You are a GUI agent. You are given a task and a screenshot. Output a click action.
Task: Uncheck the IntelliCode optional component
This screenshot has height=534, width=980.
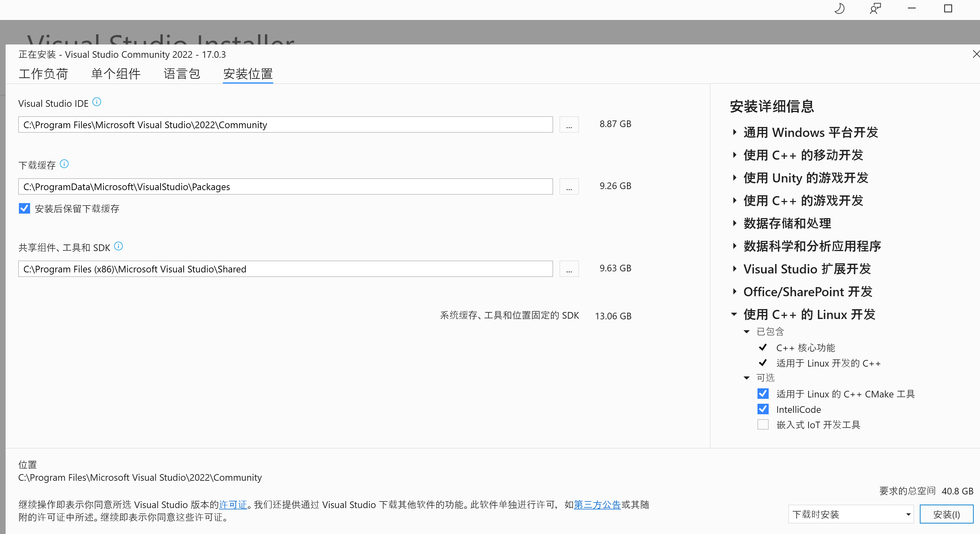[763, 409]
